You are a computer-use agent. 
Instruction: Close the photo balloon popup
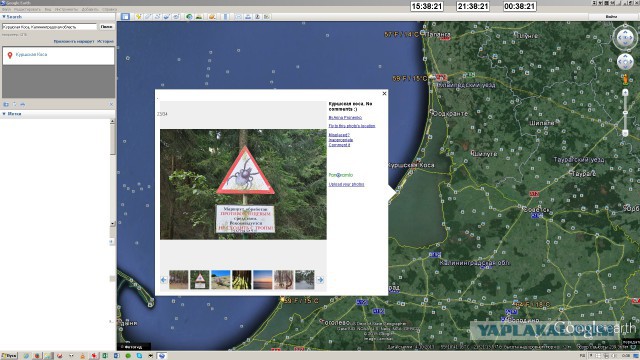click(x=384, y=93)
